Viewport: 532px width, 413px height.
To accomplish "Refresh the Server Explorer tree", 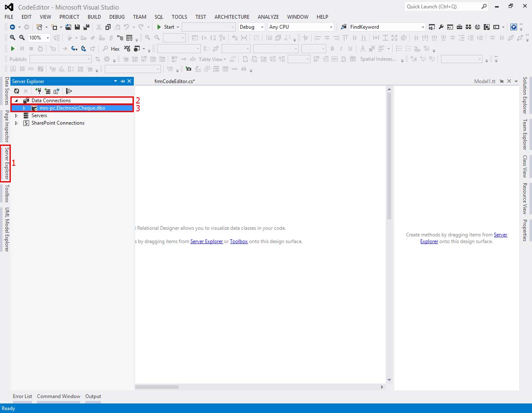I will pos(17,91).
